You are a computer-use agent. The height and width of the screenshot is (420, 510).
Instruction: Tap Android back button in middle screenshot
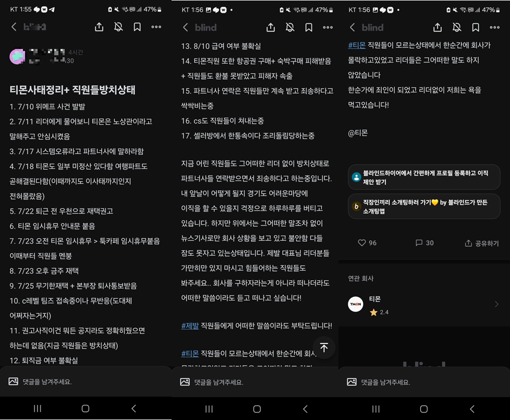[305, 409]
